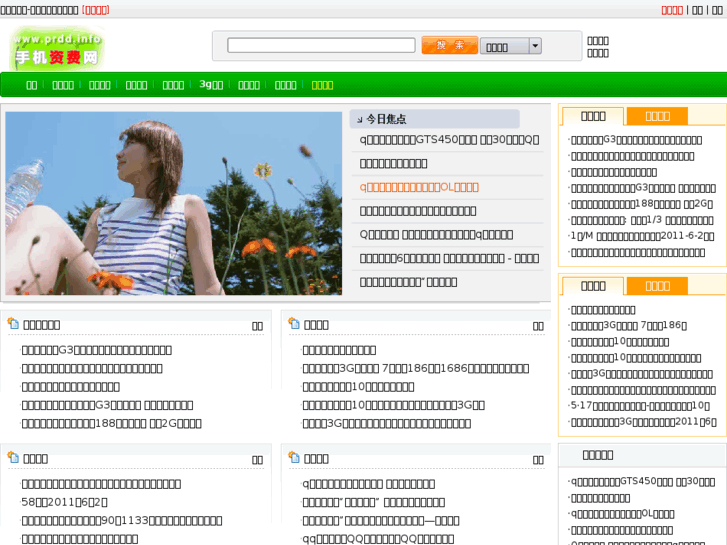The height and width of the screenshot is (545, 727).
Task: Select the yellow highlighted item in the green navigation bar
Action: tap(322, 85)
